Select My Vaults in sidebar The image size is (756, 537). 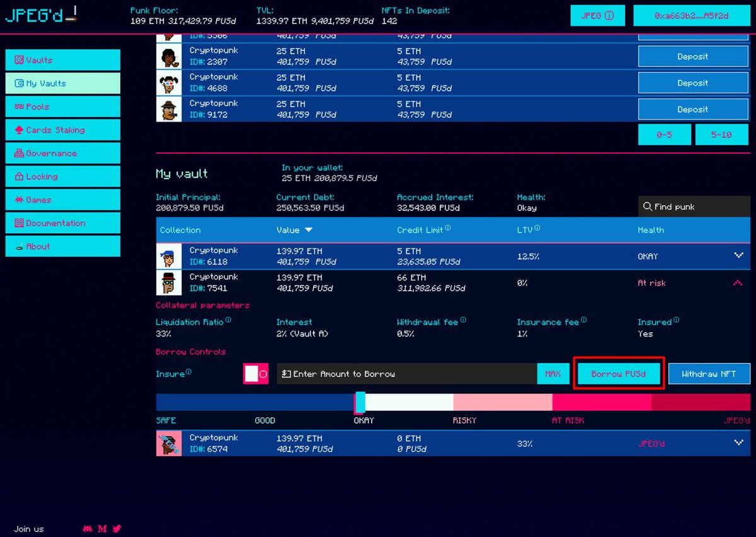(63, 83)
